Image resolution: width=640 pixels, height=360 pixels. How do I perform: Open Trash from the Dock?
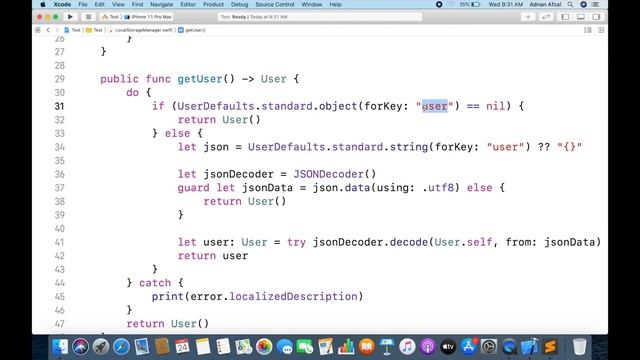click(x=579, y=347)
